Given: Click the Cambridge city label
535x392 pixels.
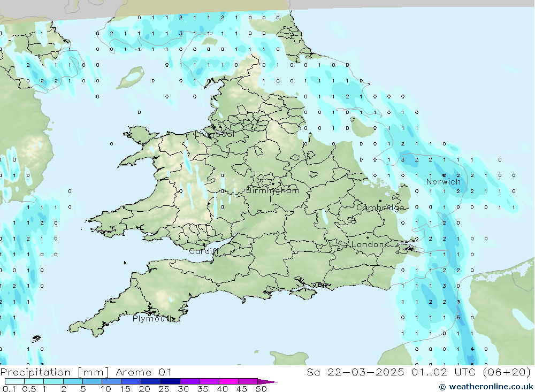Looking at the screenshot, I should point(380,208).
